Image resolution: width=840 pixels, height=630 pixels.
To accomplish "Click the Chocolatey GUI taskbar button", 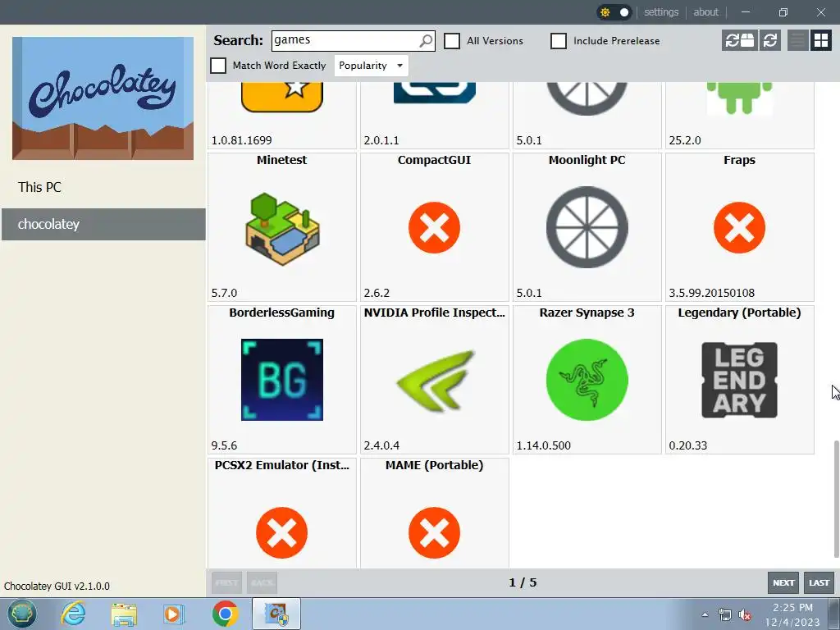I will pyautogui.click(x=276, y=614).
